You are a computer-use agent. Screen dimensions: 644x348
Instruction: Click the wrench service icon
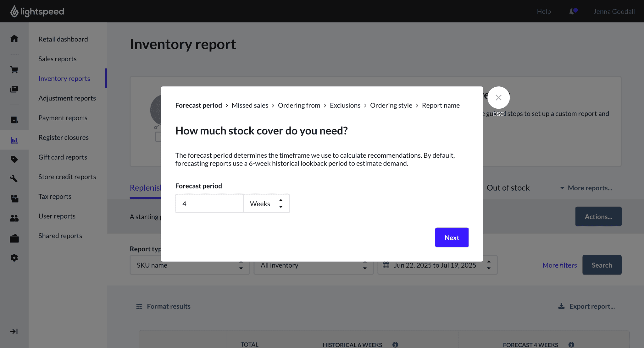click(14, 179)
